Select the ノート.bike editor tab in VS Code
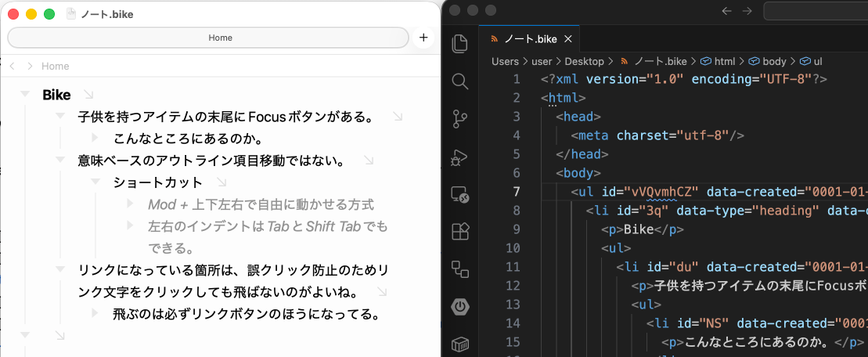 coord(529,39)
